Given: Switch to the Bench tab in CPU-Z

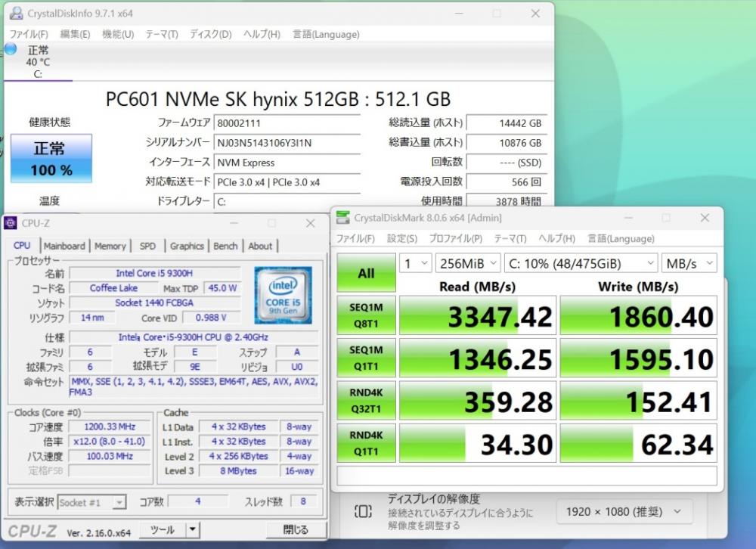Looking at the screenshot, I should click(225, 246).
